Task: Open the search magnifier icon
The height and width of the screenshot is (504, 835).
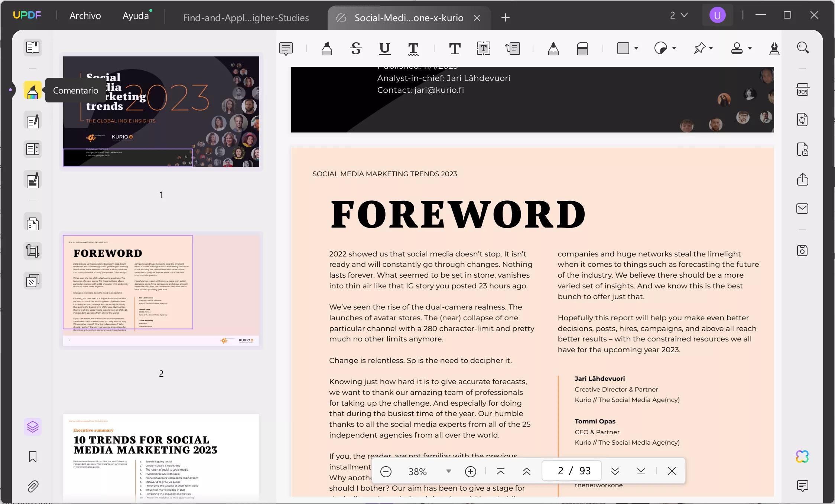Action: click(803, 48)
